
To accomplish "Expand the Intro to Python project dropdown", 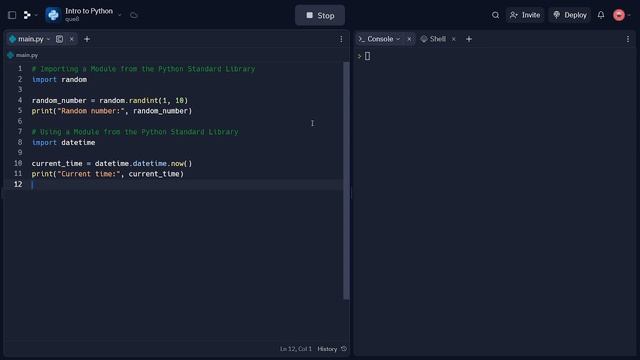I will (x=120, y=15).
